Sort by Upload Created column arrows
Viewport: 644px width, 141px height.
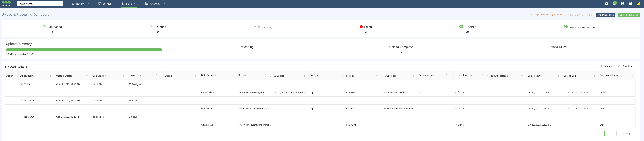coord(87,76)
